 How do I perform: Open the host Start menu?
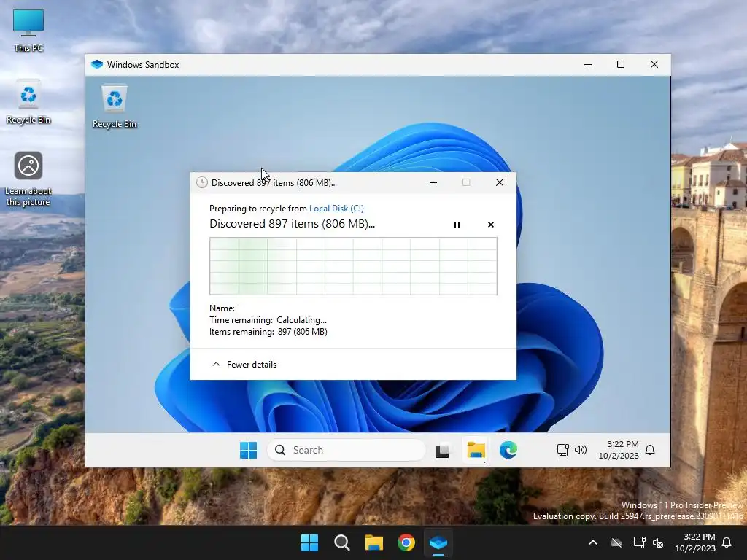click(x=309, y=542)
